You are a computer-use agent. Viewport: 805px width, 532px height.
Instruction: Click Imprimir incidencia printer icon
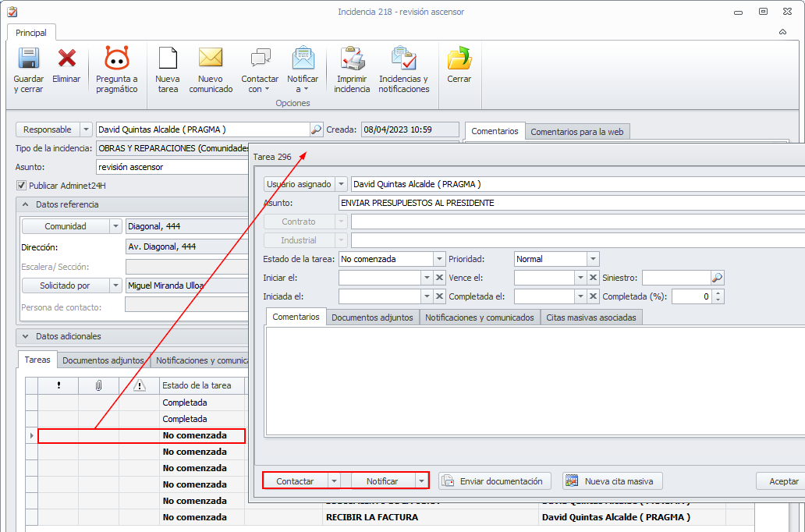(353, 58)
